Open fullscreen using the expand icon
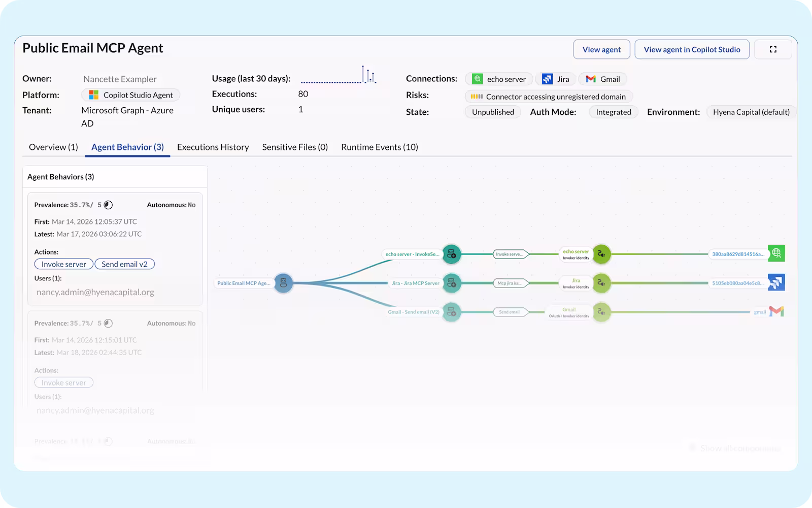The image size is (812, 508). click(x=773, y=49)
